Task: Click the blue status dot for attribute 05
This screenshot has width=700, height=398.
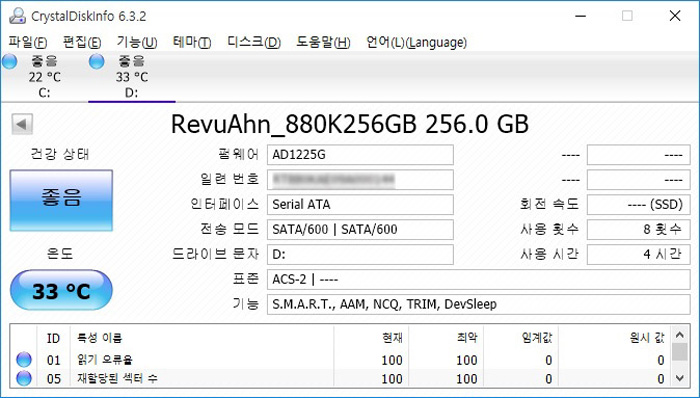Action: click(x=24, y=378)
